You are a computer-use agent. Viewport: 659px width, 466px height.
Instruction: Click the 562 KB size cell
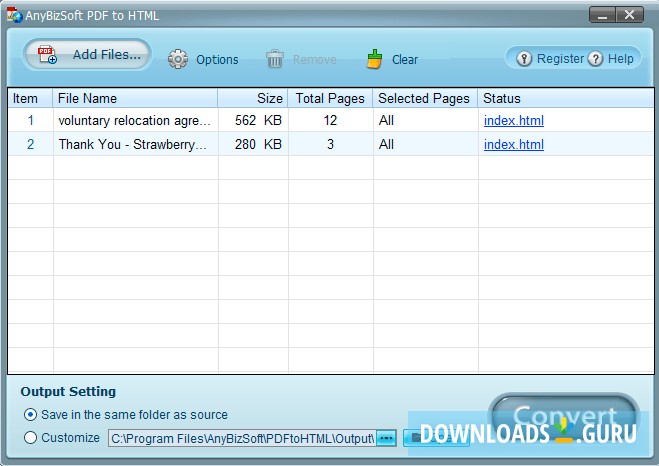pos(253,121)
